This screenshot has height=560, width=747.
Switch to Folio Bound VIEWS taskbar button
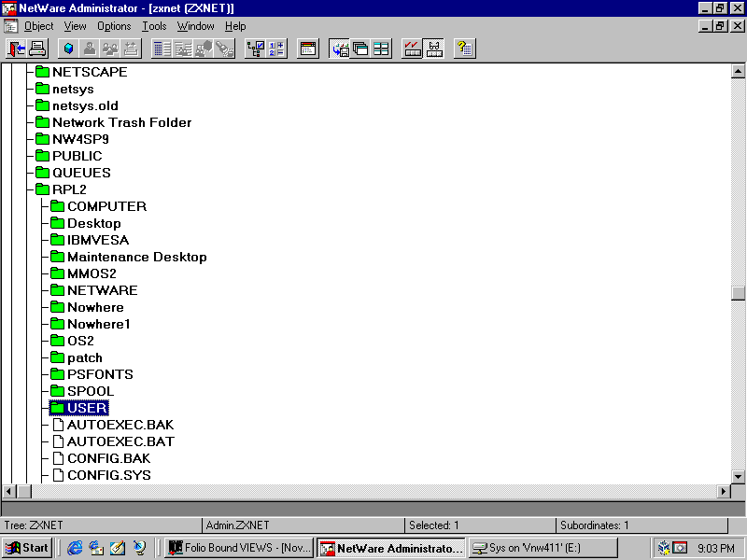coord(240,548)
